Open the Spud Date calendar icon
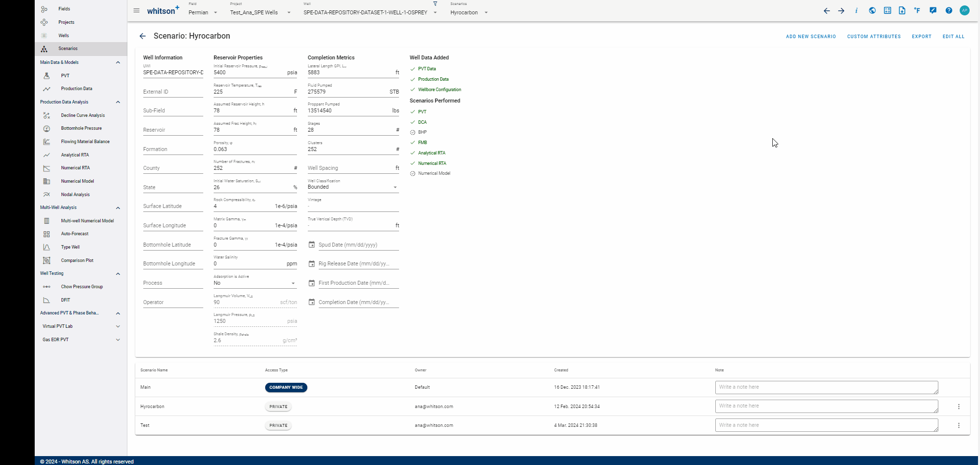 click(x=312, y=245)
